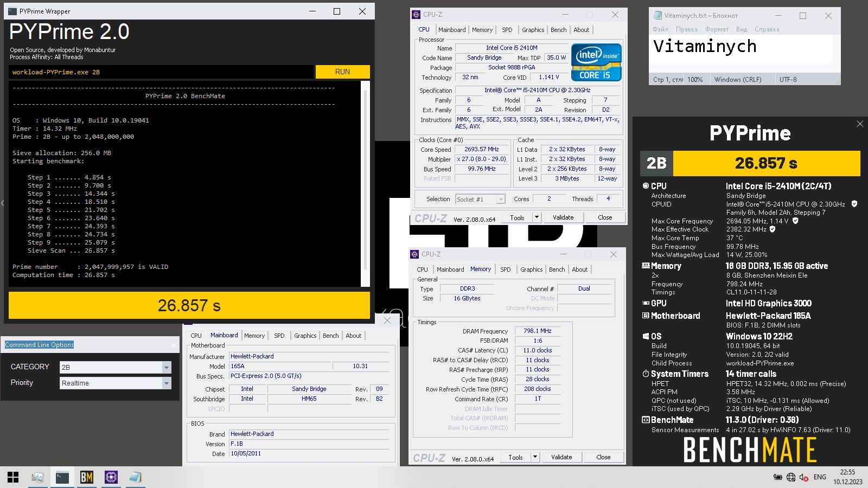The width and height of the screenshot is (868, 488).
Task: Click Tools button in CPU-Z Memory window
Action: tap(515, 457)
